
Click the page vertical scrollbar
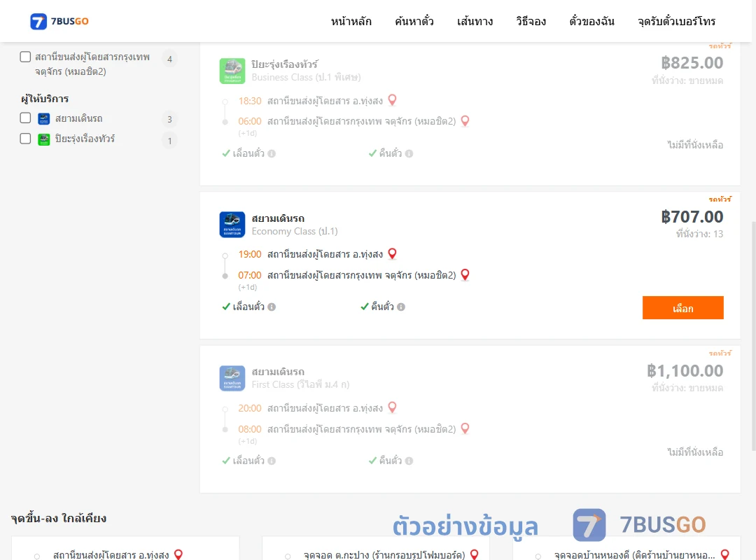click(754, 336)
